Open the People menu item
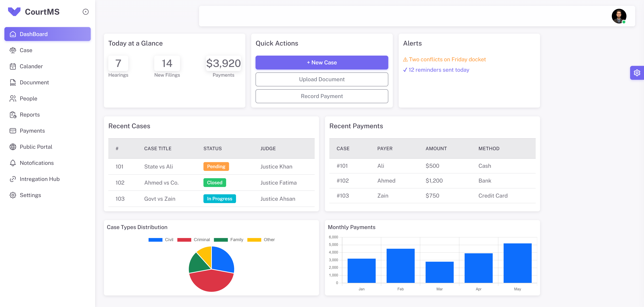 pyautogui.click(x=48, y=98)
